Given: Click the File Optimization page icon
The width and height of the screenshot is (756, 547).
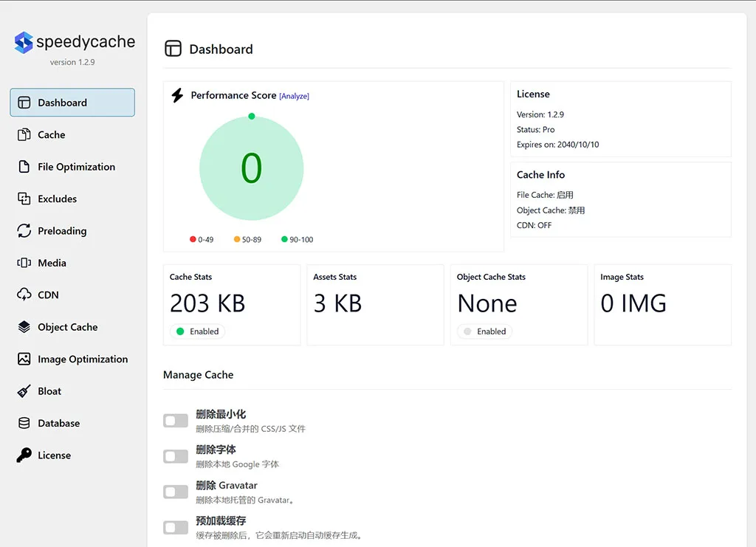Looking at the screenshot, I should coord(24,167).
